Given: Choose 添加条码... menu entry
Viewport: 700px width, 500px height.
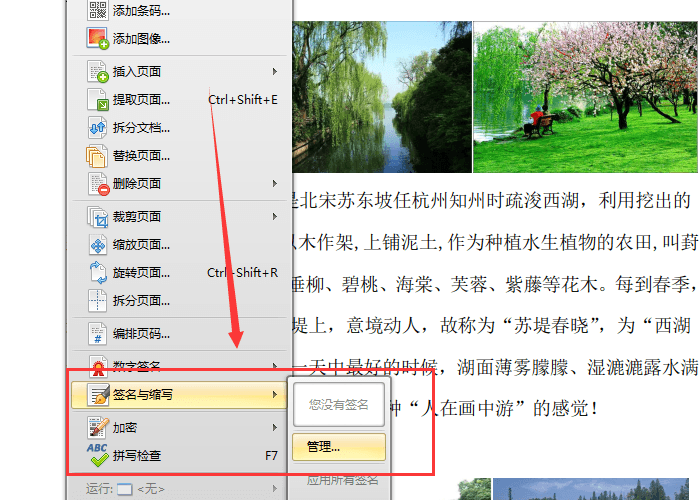Looking at the screenshot, I should (x=179, y=10).
